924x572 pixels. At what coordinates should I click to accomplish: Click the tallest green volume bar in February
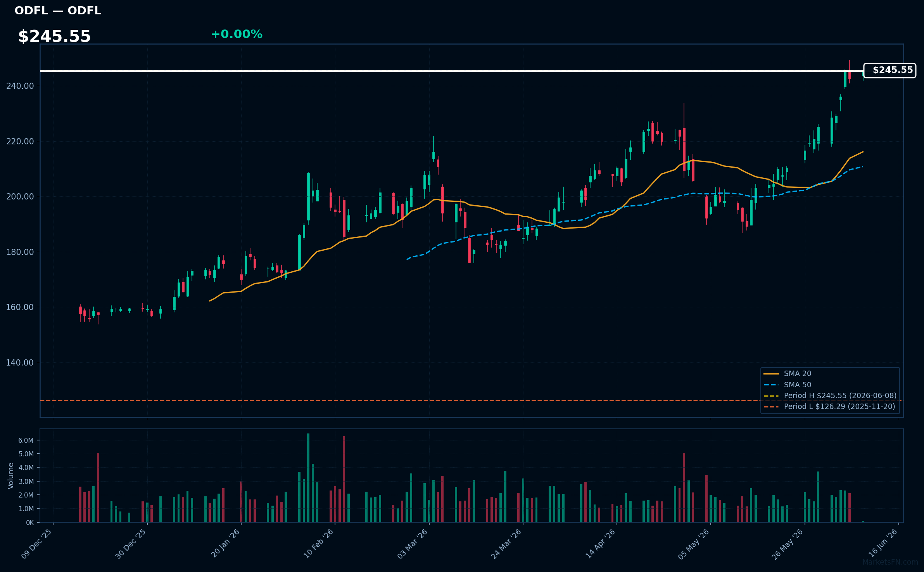pyautogui.click(x=308, y=478)
